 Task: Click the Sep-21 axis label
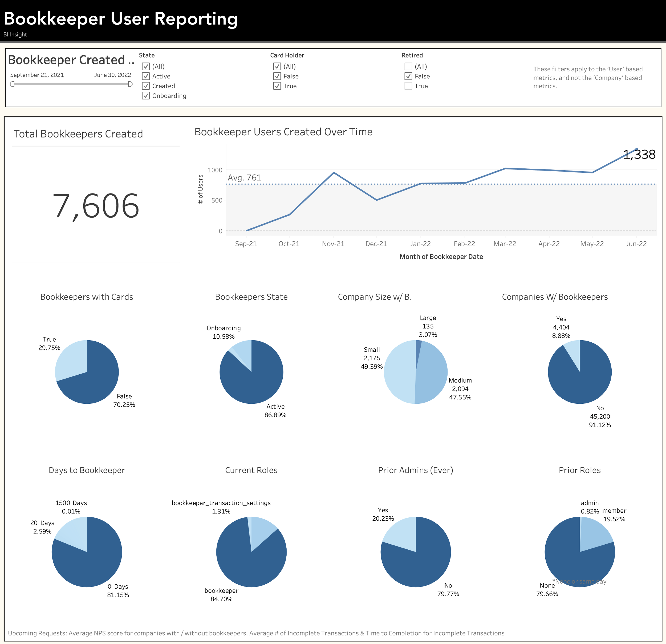pos(246,244)
